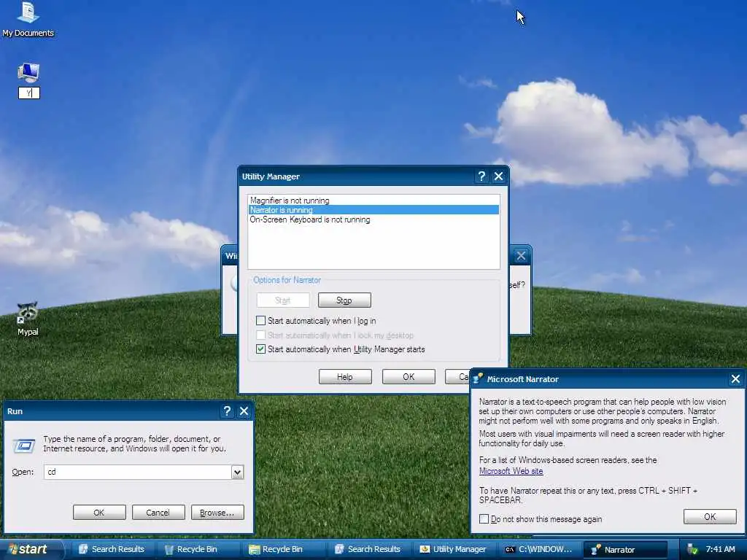
Task: Open the Microsoft Web site link
Action: [511, 471]
